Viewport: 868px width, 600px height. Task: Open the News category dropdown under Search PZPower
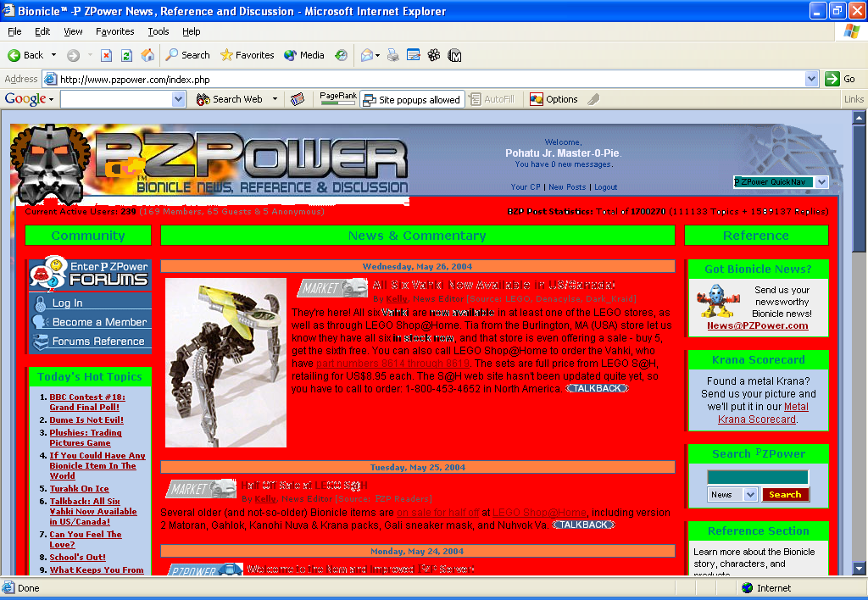(x=732, y=493)
